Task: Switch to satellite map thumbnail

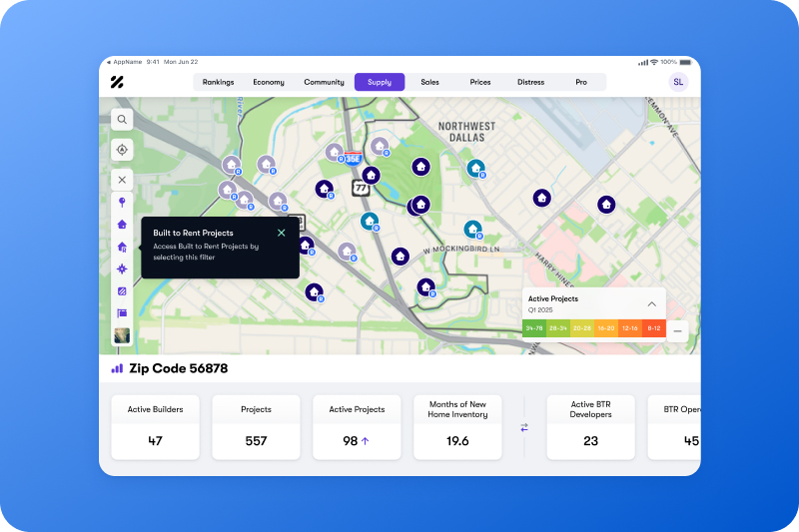Action: point(122,336)
